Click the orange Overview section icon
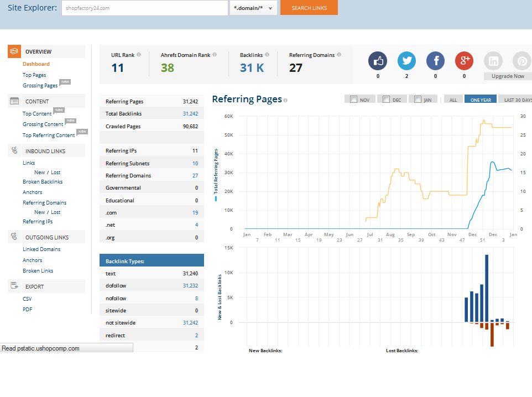Image resolution: width=532 pixels, height=397 pixels. 14,51
